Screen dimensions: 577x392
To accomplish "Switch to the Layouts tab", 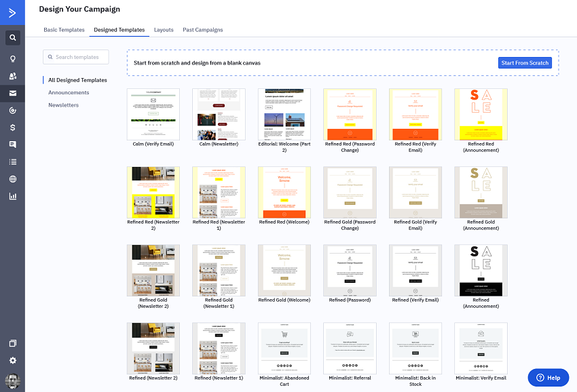I will 164,30.
